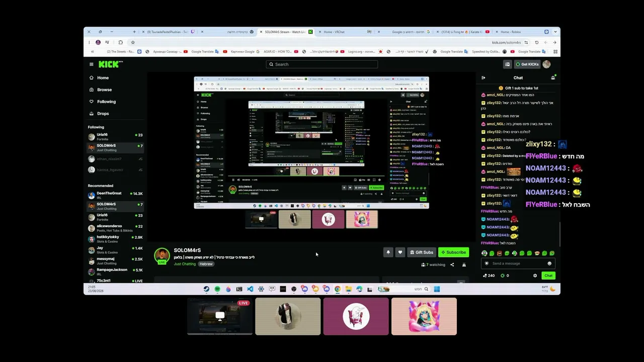Bookmark this page with star icon
Screen dimensions: 644x362
[x=132, y=42]
